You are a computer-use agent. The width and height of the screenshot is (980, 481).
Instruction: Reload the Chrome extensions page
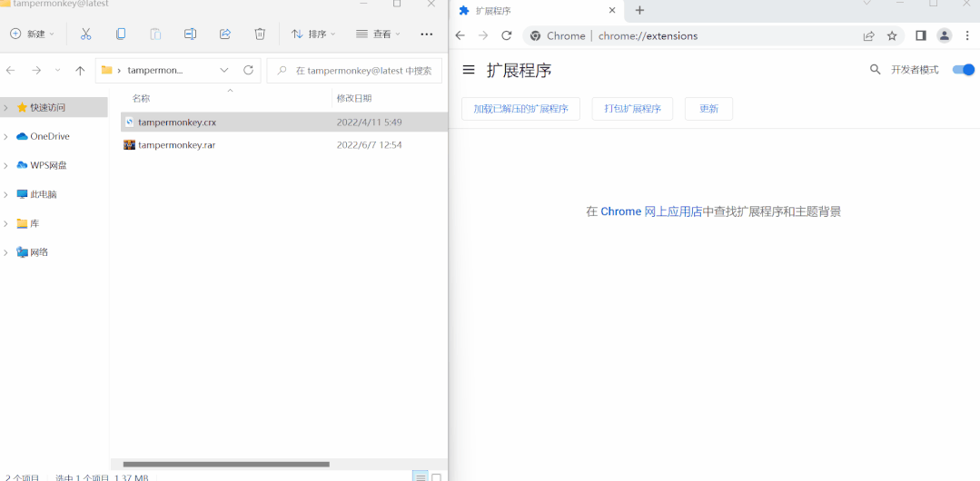[507, 35]
